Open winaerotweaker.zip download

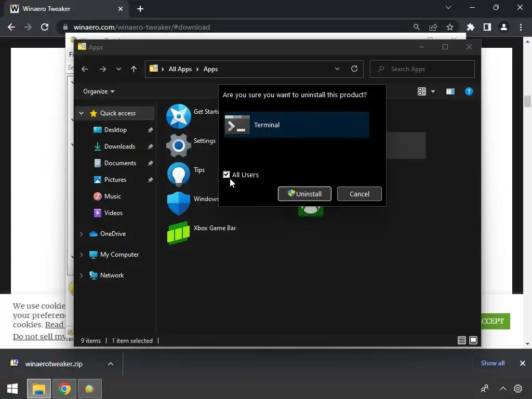click(x=54, y=364)
